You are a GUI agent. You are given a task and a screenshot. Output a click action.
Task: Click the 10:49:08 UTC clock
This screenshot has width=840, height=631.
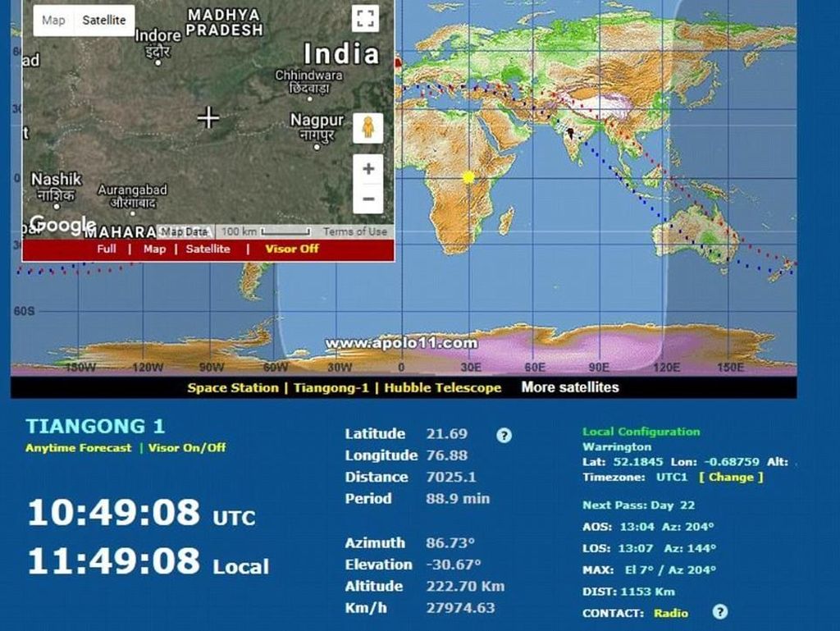[x=141, y=513]
